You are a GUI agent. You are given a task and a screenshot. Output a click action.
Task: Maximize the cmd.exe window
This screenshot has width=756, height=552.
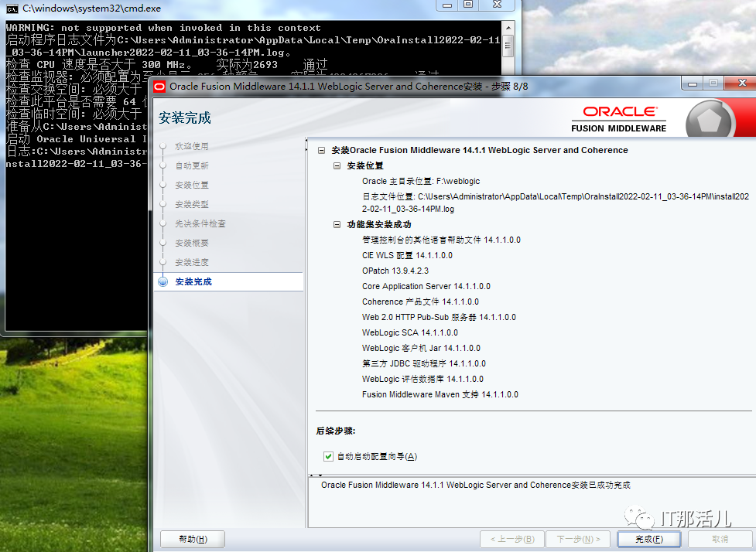click(467, 5)
